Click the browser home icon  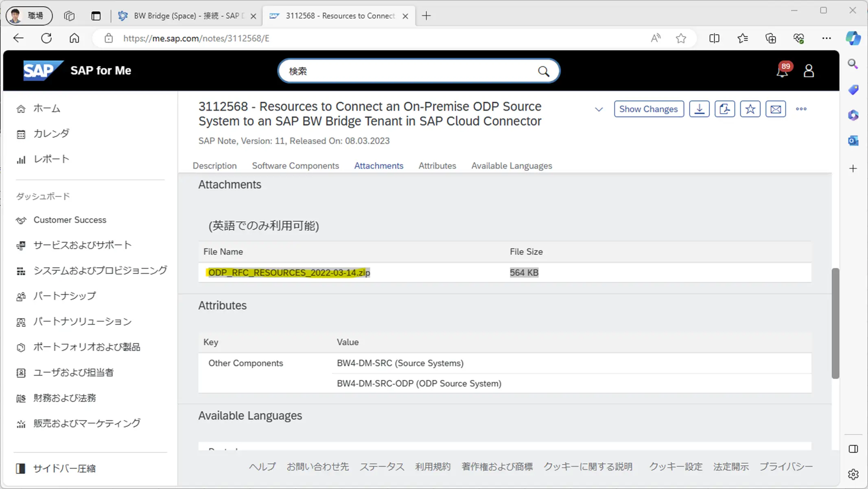(x=74, y=38)
